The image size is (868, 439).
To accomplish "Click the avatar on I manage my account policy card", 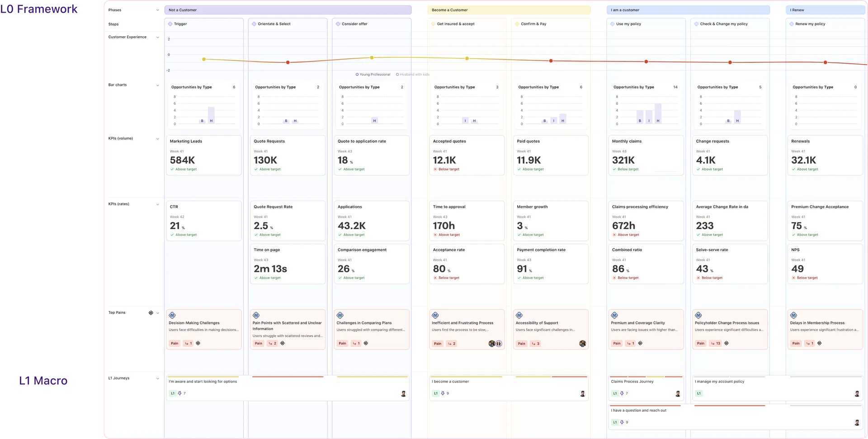I will [857, 394].
